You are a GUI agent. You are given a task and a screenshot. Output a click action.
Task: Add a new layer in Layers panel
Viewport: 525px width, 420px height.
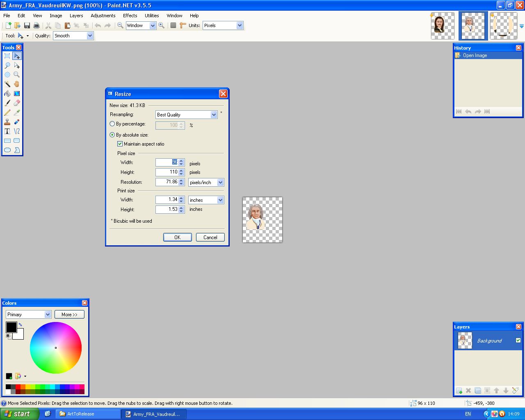(x=459, y=390)
